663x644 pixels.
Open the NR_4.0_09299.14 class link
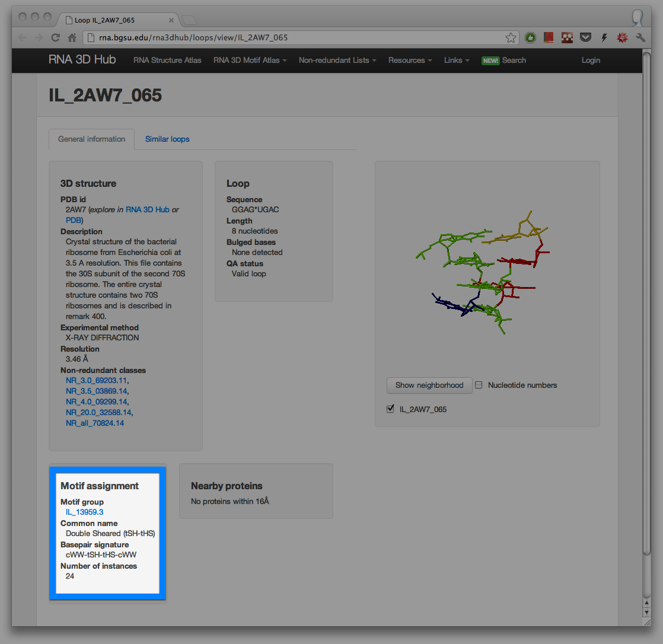click(x=95, y=402)
